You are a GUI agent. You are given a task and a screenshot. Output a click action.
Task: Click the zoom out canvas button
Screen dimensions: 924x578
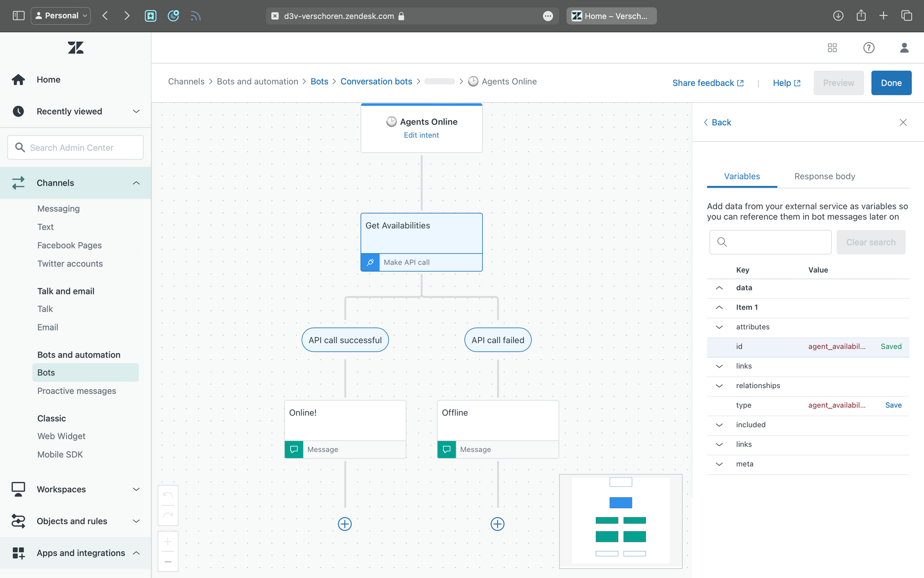point(168,561)
